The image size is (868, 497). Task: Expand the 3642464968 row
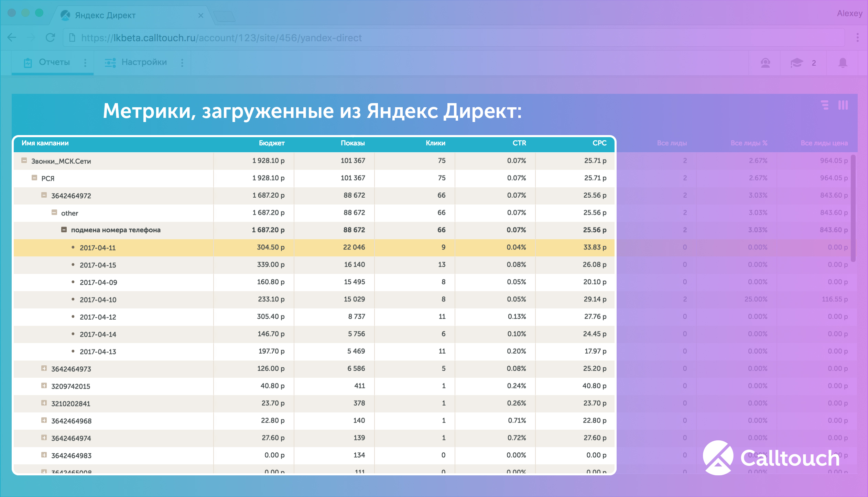tap(44, 420)
